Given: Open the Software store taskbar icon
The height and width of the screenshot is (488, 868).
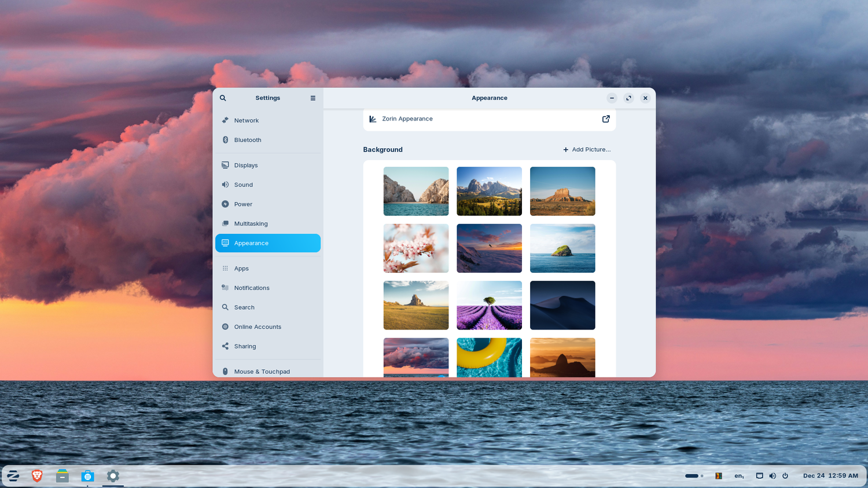Looking at the screenshot, I should point(87,476).
